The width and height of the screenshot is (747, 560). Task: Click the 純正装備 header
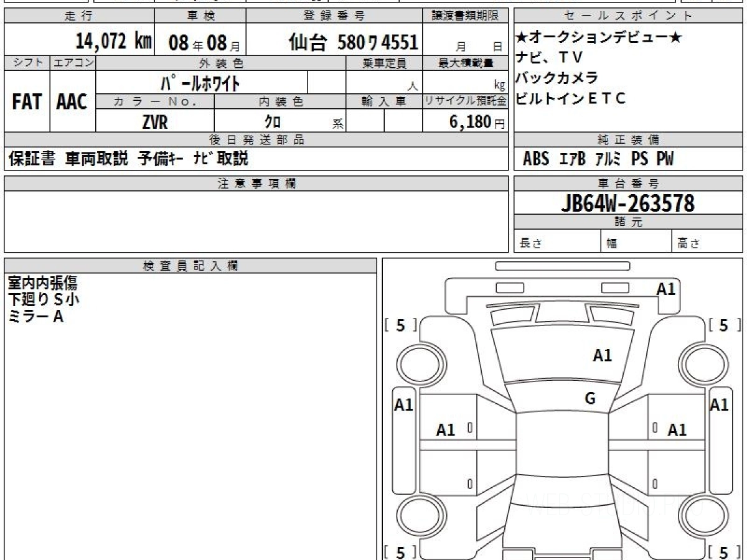[628, 140]
